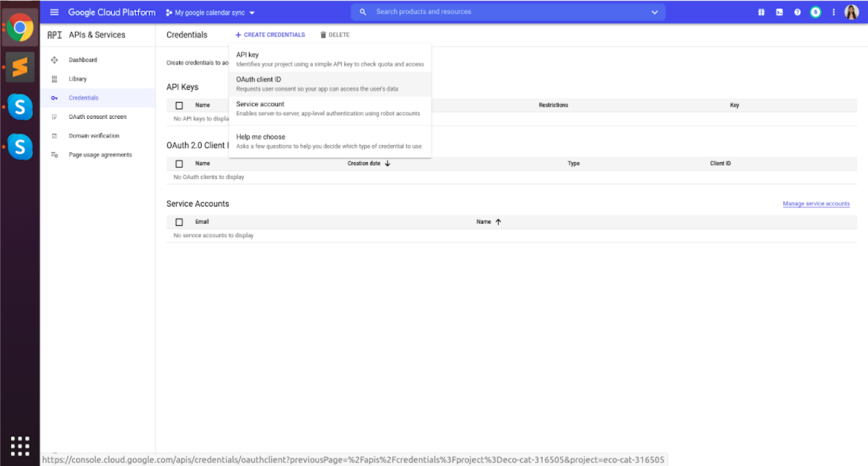Click the magnifier icon in search bar

click(x=363, y=12)
